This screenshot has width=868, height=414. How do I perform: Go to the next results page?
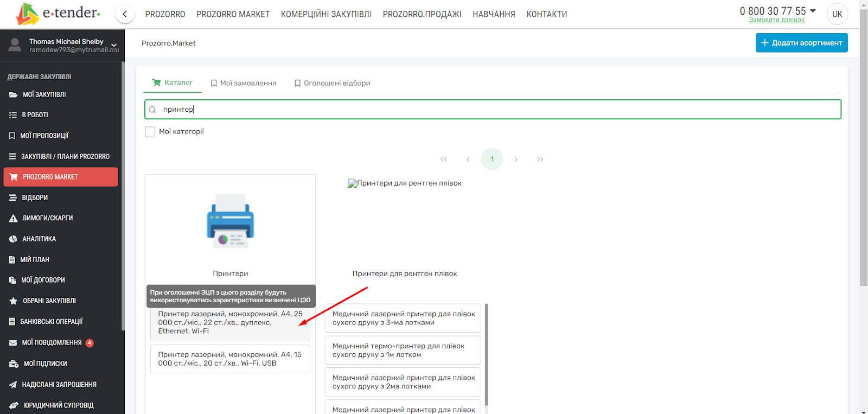pyautogui.click(x=516, y=159)
